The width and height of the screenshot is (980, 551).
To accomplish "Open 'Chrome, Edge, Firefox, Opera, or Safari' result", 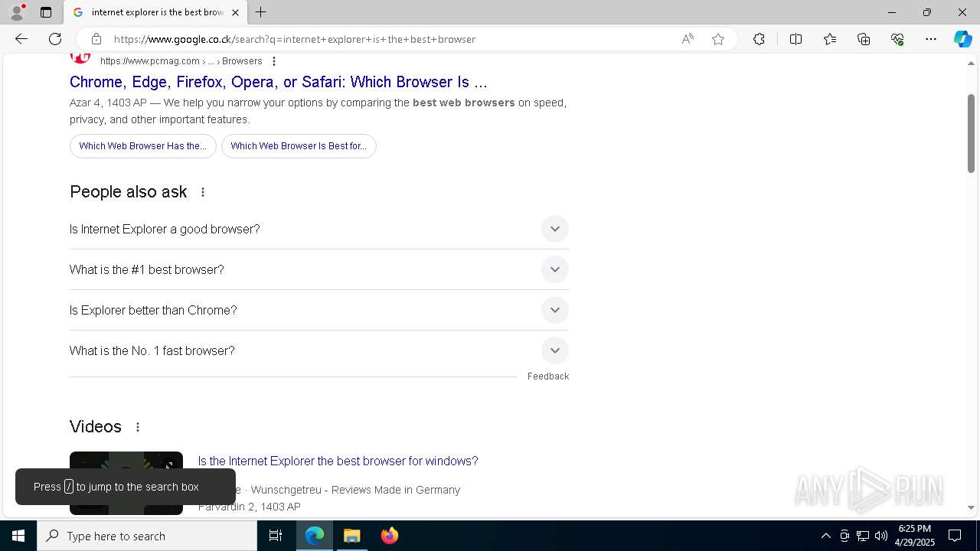I will (x=278, y=82).
